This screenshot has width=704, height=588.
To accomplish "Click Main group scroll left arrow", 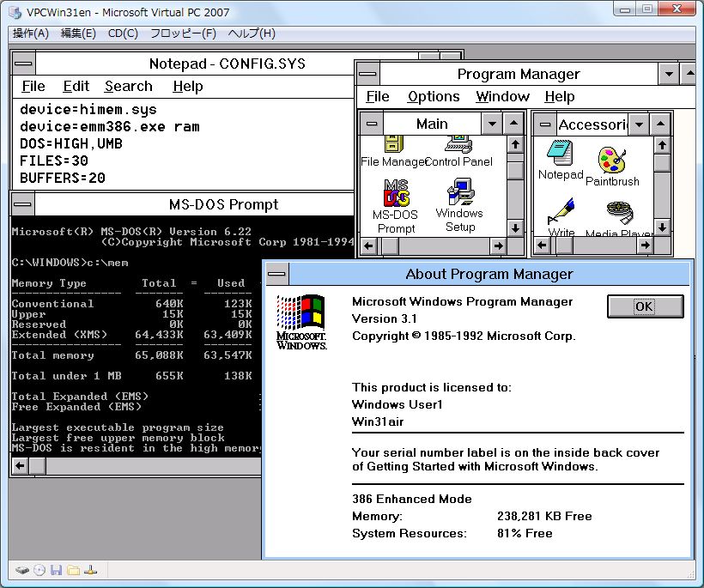I will tap(369, 246).
